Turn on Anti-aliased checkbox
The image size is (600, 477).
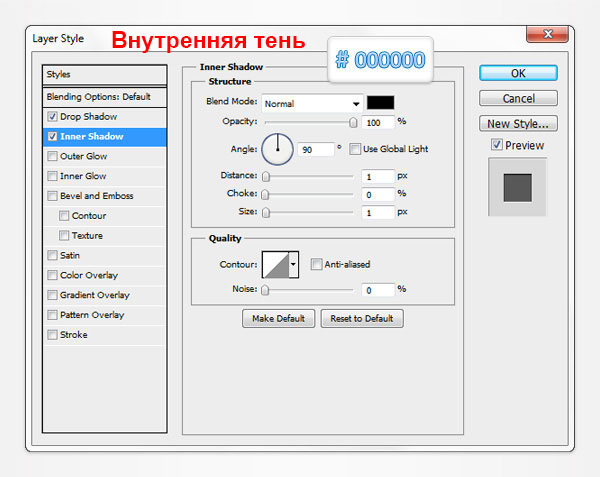pyautogui.click(x=316, y=264)
